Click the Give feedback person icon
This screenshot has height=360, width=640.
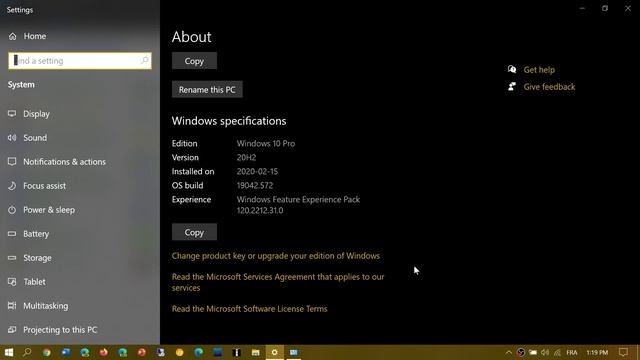tap(512, 86)
